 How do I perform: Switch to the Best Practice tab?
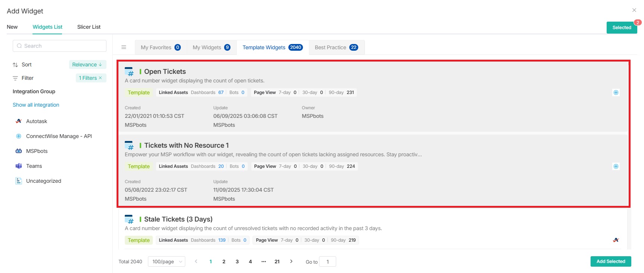click(x=336, y=47)
